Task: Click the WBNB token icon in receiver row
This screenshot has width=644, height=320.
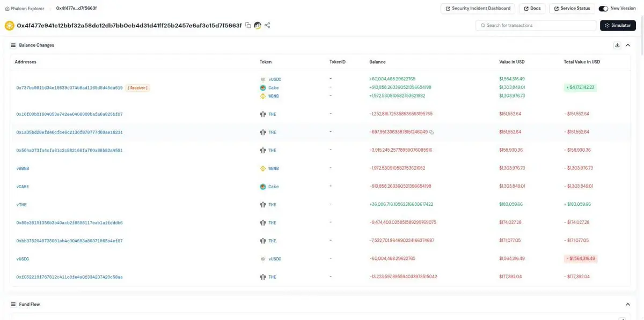Action: pos(263,96)
